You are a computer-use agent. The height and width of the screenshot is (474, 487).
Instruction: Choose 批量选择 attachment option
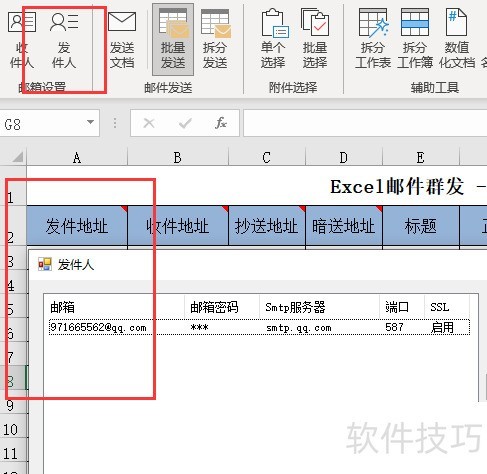click(x=315, y=39)
